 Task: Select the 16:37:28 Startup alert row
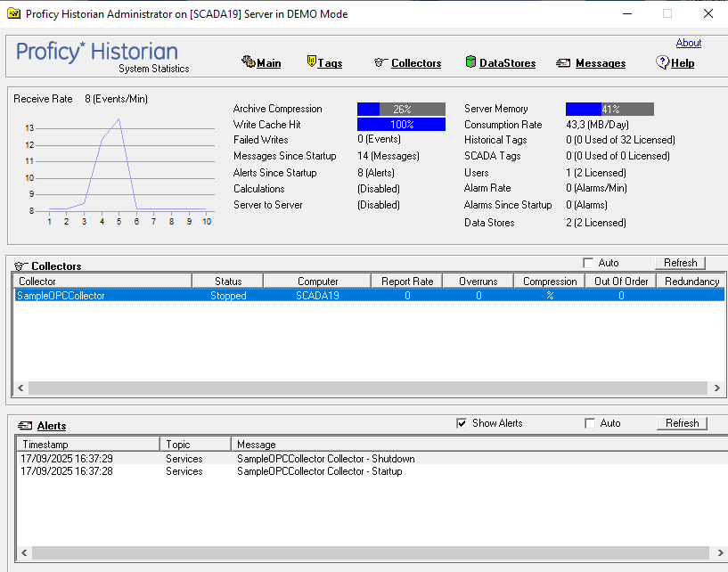pos(372,471)
